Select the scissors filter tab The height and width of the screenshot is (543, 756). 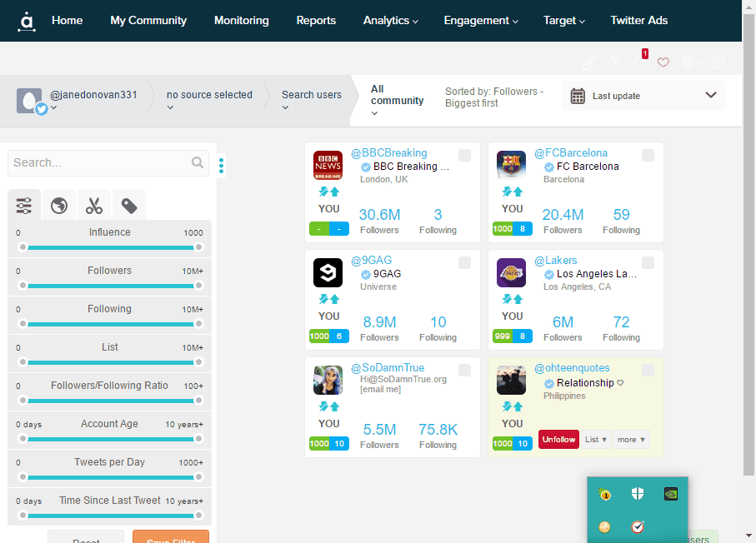click(x=94, y=206)
